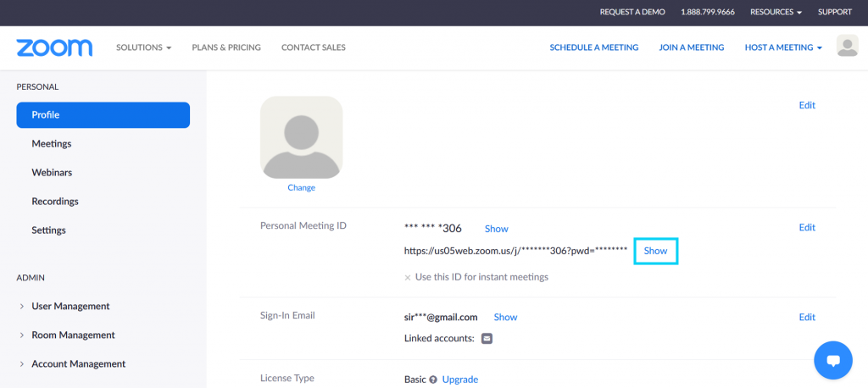Open the chat help bubble

click(833, 360)
